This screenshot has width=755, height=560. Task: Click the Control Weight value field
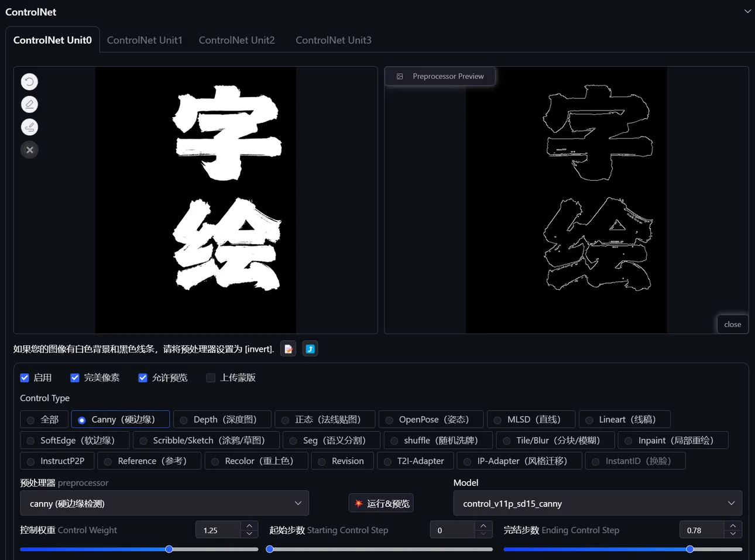click(x=218, y=530)
